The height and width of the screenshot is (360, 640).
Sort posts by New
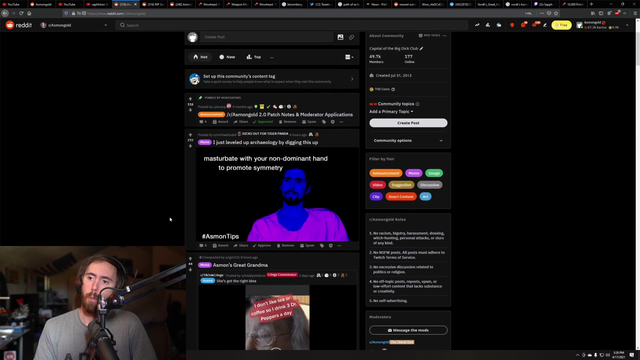[227, 57]
